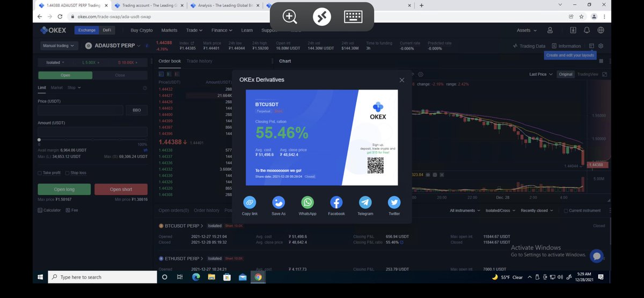This screenshot has width=644, height=298.
Task: Switch to the Trade history tab
Action: (x=199, y=61)
